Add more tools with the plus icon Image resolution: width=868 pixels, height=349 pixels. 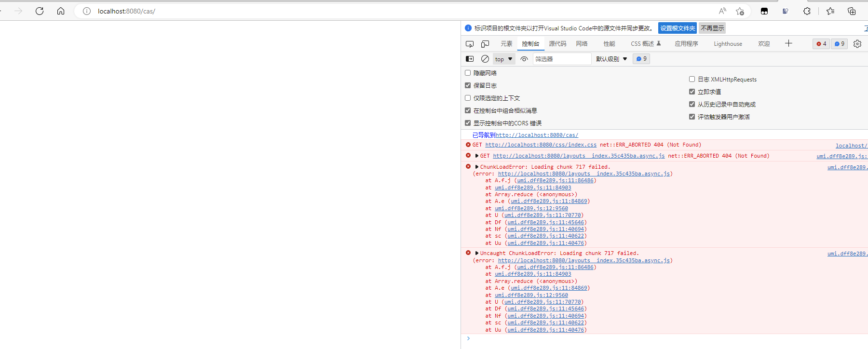788,43
